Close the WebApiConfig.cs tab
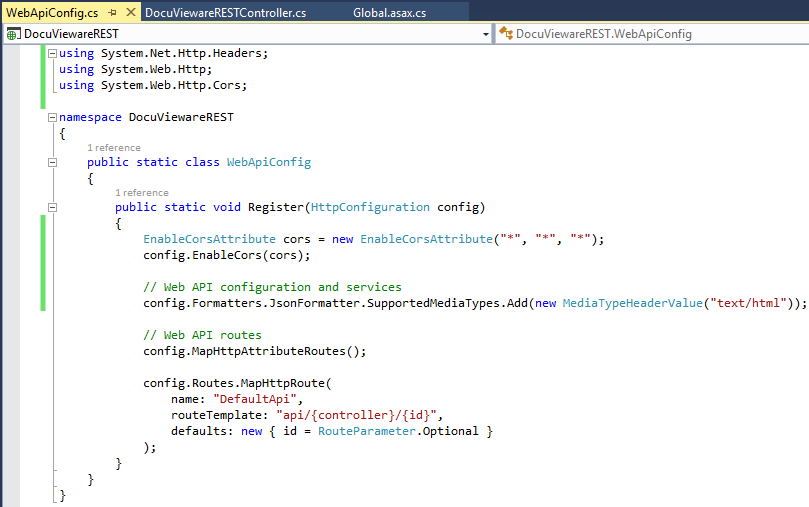This screenshot has width=809, height=507. [x=131, y=12]
